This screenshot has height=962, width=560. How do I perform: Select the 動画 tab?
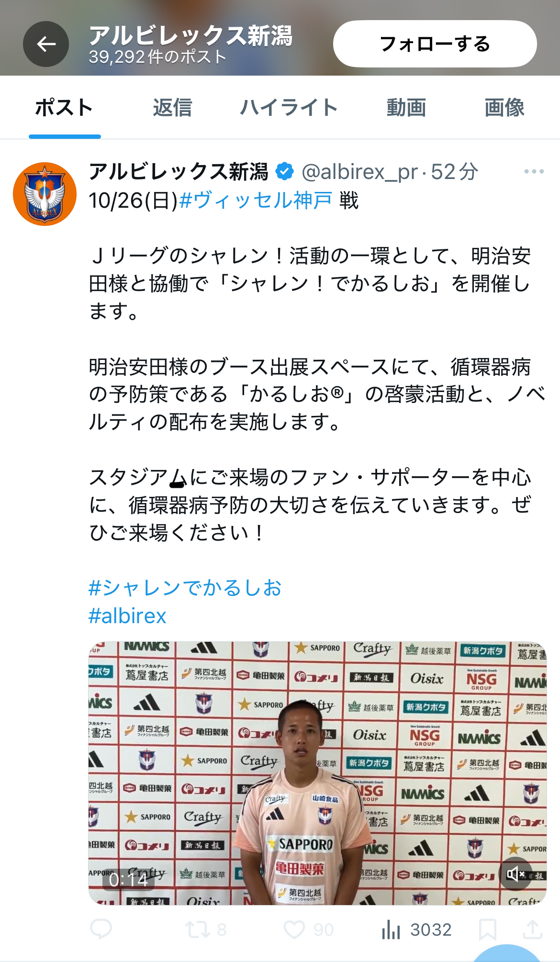pos(406,107)
